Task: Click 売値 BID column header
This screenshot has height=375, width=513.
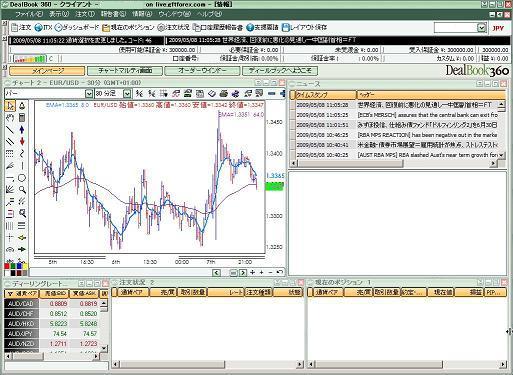Action: point(54,294)
